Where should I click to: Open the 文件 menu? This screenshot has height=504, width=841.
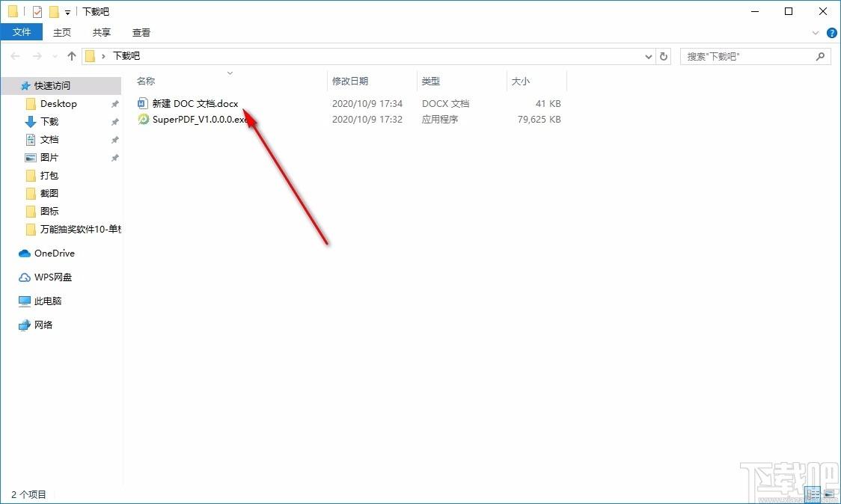click(x=22, y=32)
